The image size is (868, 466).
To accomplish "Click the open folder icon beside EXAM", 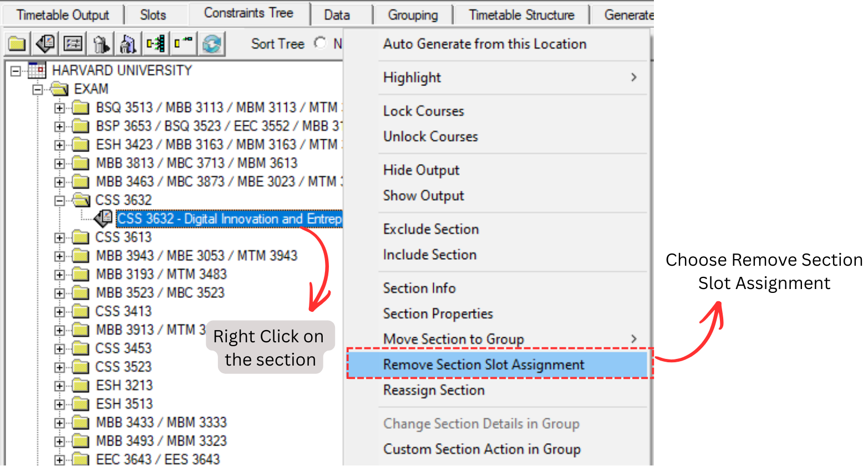I will click(x=59, y=89).
